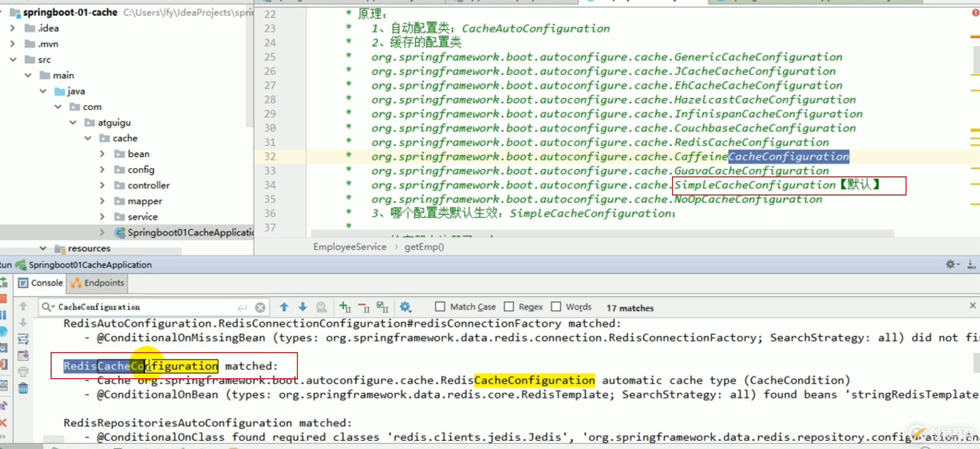Click the select all occurrences icon
Viewport: 980px width, 449px height.
[x=382, y=307]
